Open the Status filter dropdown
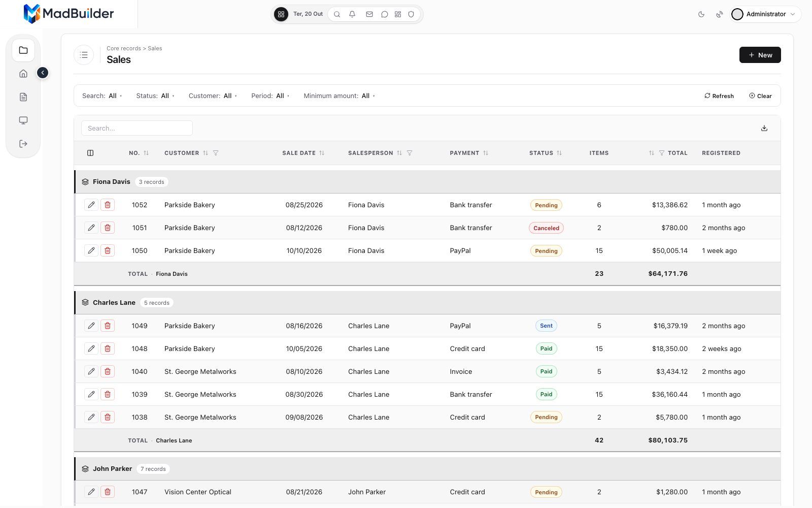Viewport: 812px width, 508px height. (155, 96)
